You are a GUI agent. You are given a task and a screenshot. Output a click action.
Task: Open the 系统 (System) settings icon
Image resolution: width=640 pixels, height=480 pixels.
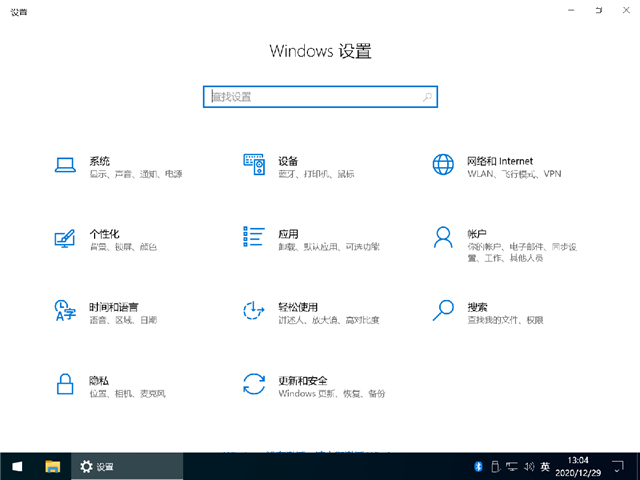65,166
